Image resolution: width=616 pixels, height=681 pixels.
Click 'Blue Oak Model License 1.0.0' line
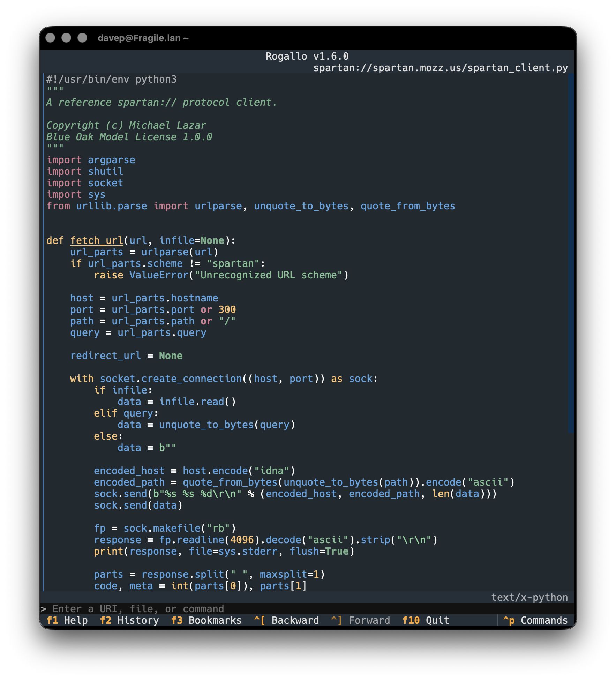click(x=129, y=137)
